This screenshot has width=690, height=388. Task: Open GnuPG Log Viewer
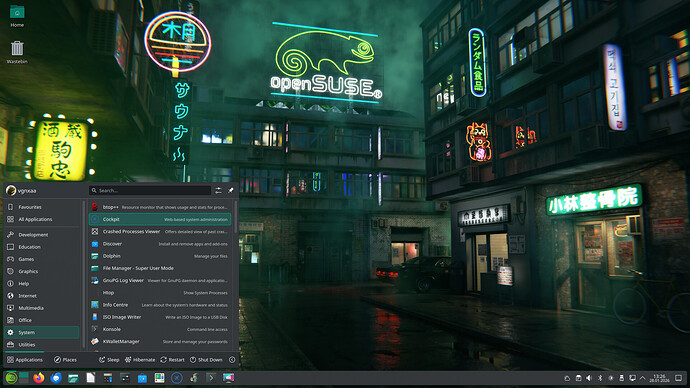(x=160, y=280)
